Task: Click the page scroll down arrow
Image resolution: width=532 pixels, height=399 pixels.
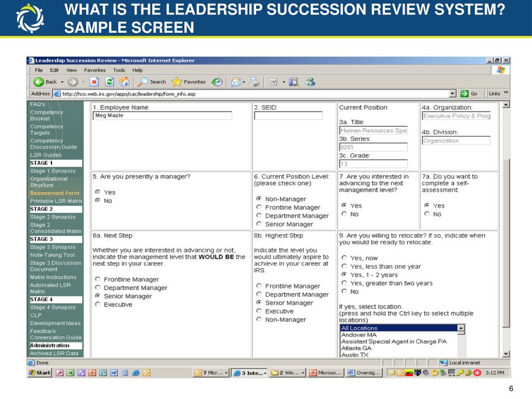Action: (506, 354)
